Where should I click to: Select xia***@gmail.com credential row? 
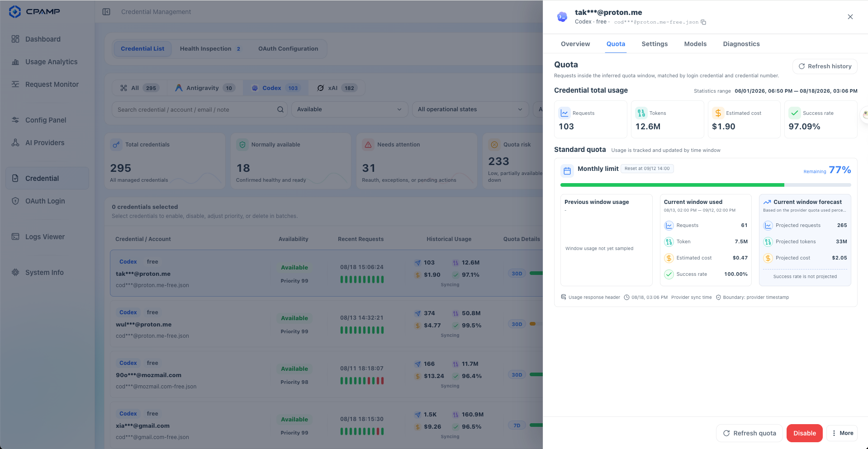(x=326, y=425)
